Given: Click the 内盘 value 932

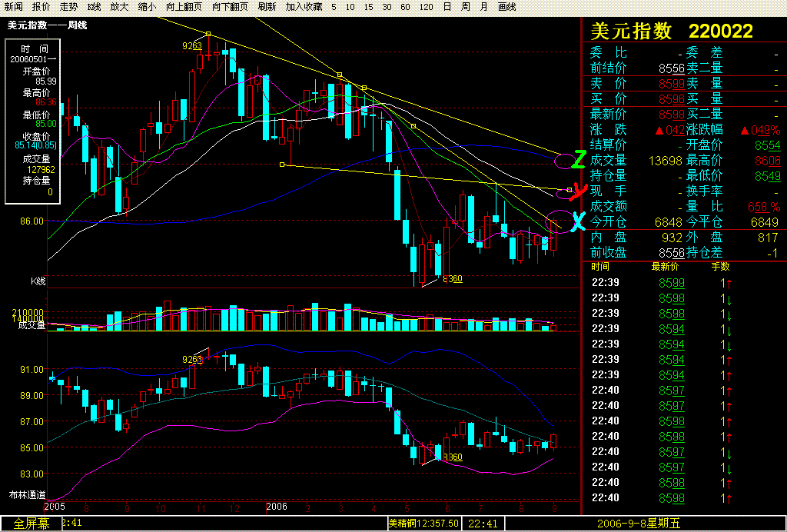Looking at the screenshot, I should [672, 238].
